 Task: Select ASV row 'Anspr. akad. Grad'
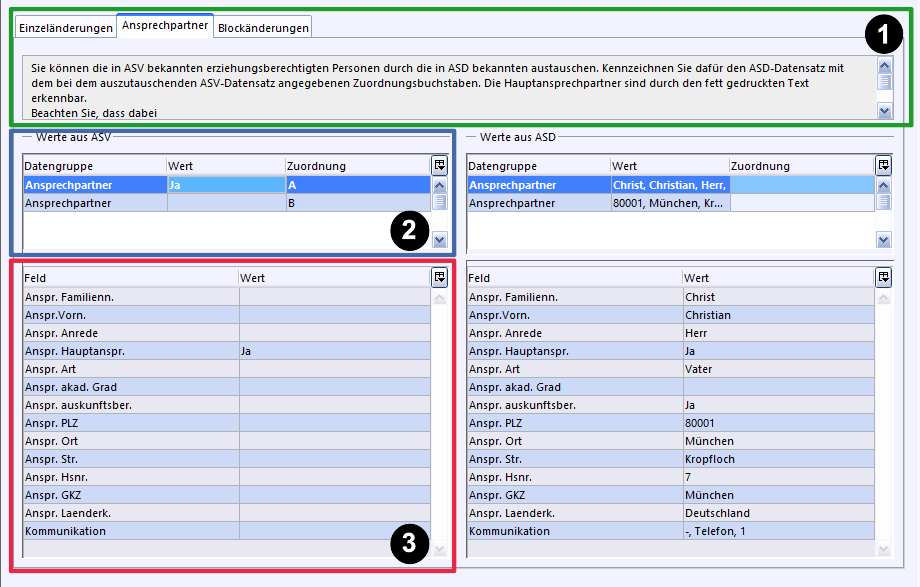coord(226,387)
